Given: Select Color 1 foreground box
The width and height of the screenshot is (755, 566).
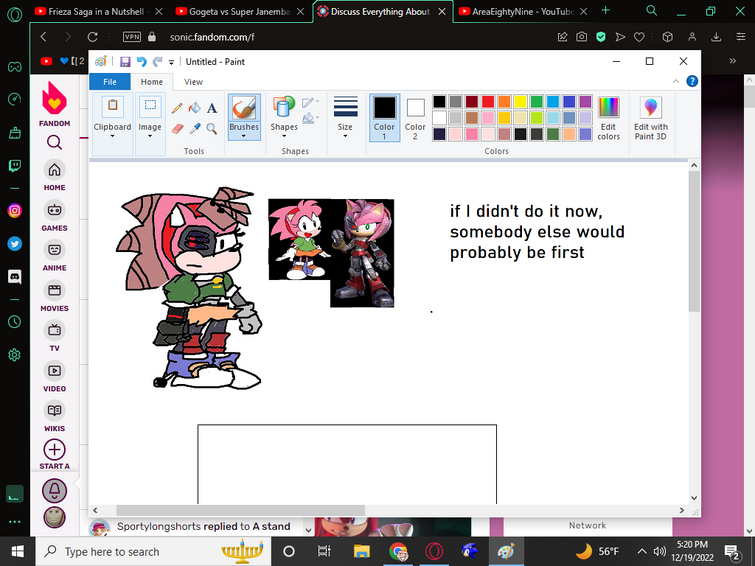Looking at the screenshot, I should click(x=384, y=118).
